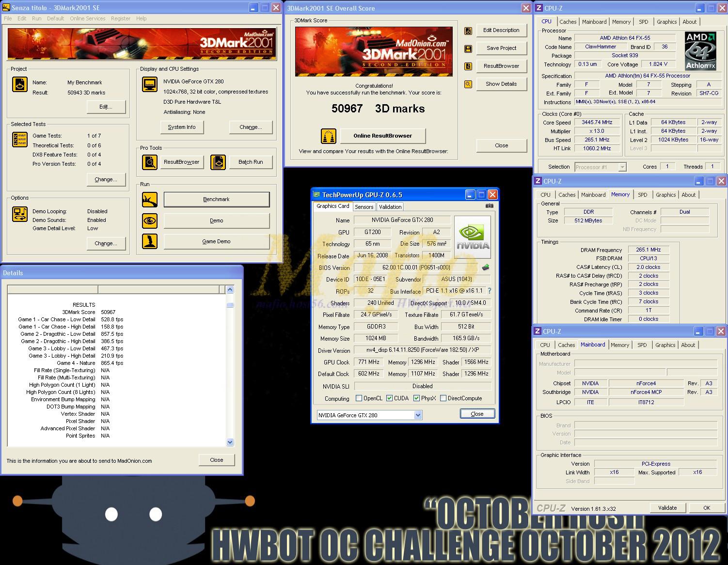Click the Close button in Details window

pos(217,460)
